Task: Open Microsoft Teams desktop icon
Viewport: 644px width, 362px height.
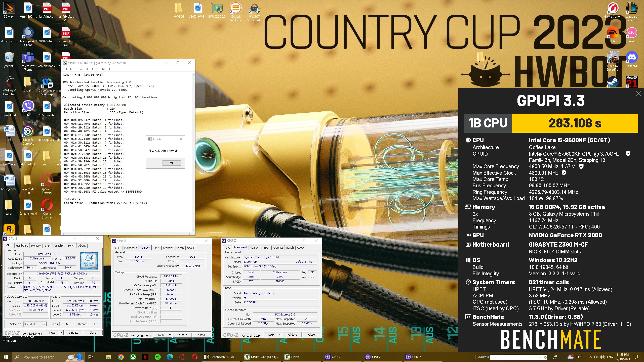Action: [28, 61]
